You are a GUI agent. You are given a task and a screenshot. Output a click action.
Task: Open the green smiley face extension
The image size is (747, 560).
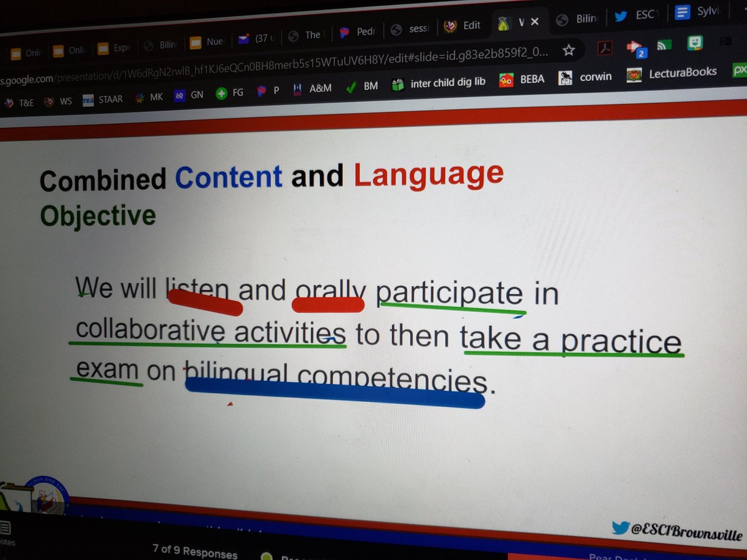(x=695, y=42)
